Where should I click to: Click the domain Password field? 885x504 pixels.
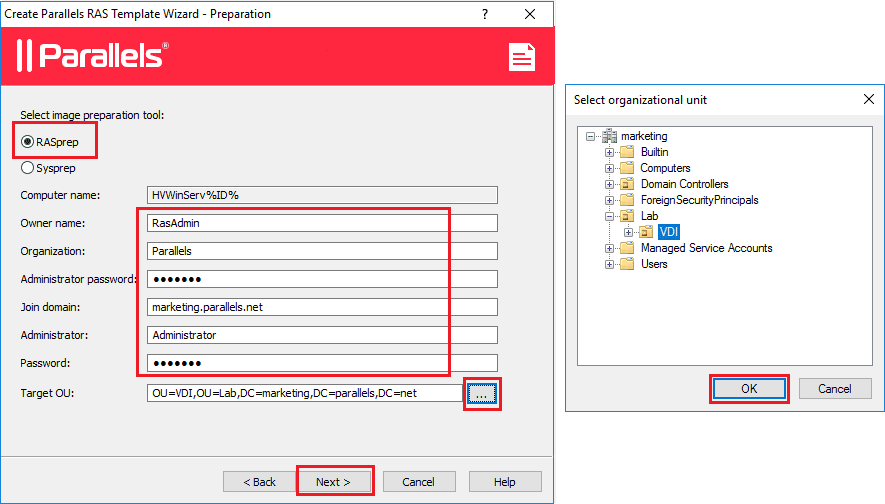(322, 363)
